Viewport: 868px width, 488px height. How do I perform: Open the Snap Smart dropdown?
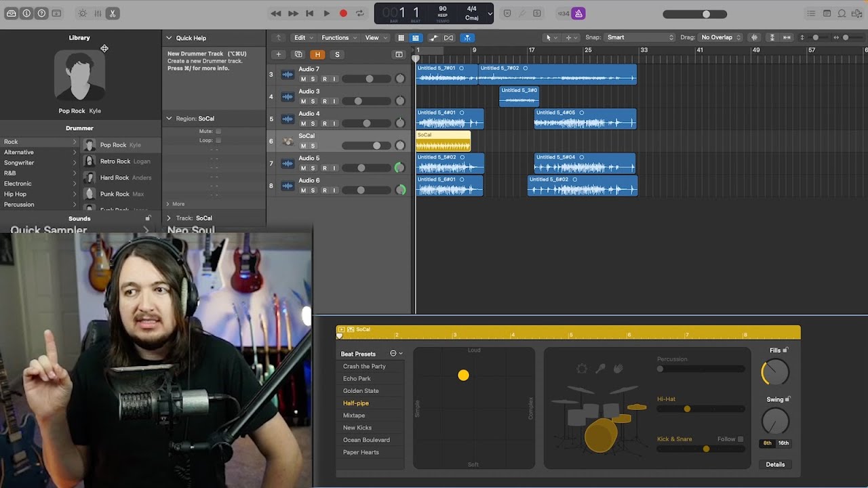coord(640,37)
